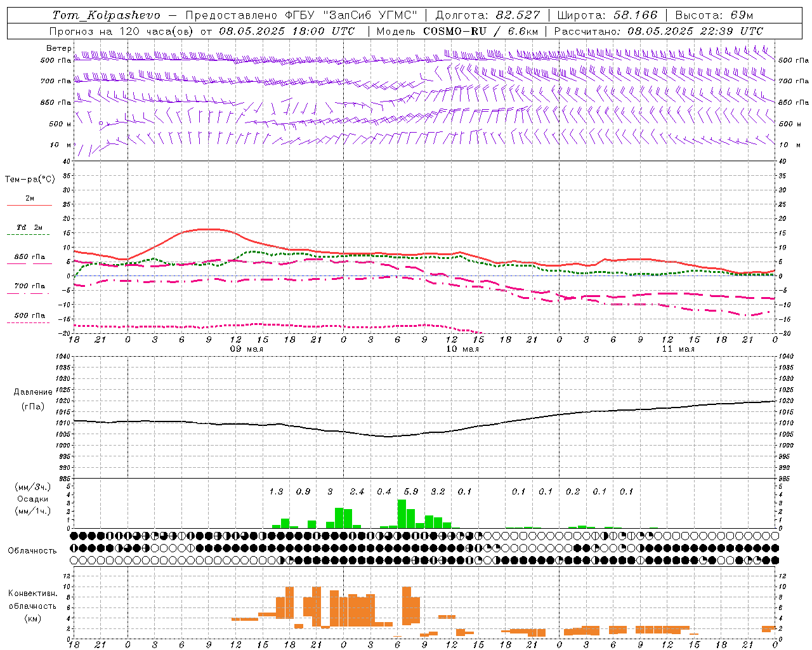Click the '11 мая' date label
Viewport: 812px width, 650px height.
(x=678, y=349)
